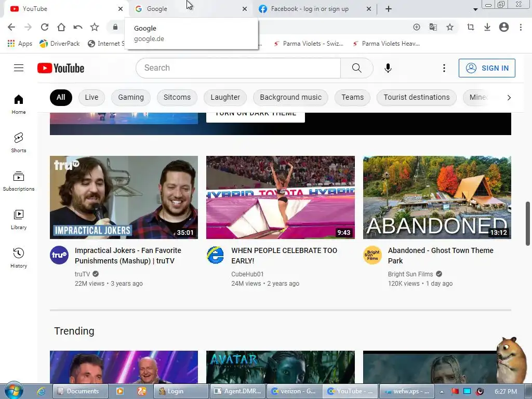Click the Turn On Dark Theme button
Viewport: 532px width, 399px height.
pos(256,116)
